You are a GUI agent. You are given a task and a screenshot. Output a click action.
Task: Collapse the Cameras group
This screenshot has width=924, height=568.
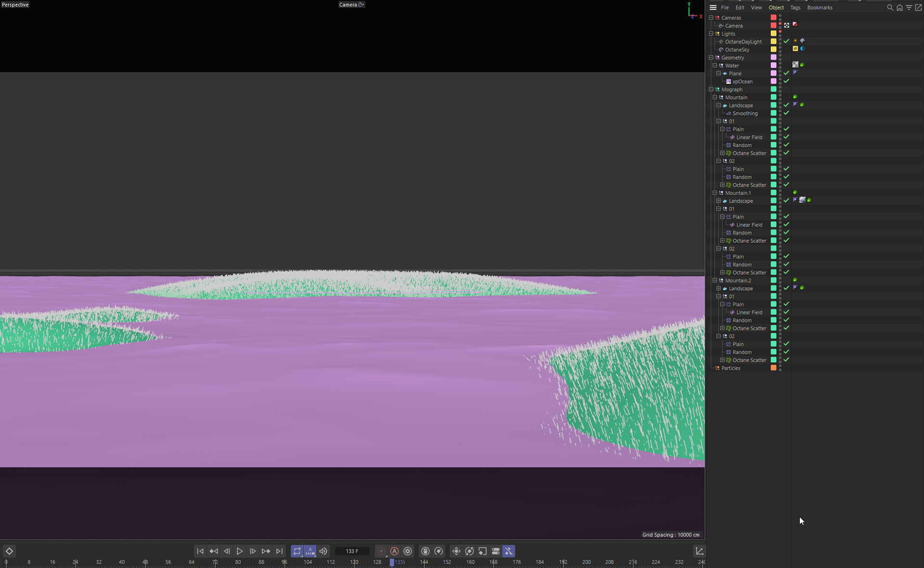coord(711,18)
